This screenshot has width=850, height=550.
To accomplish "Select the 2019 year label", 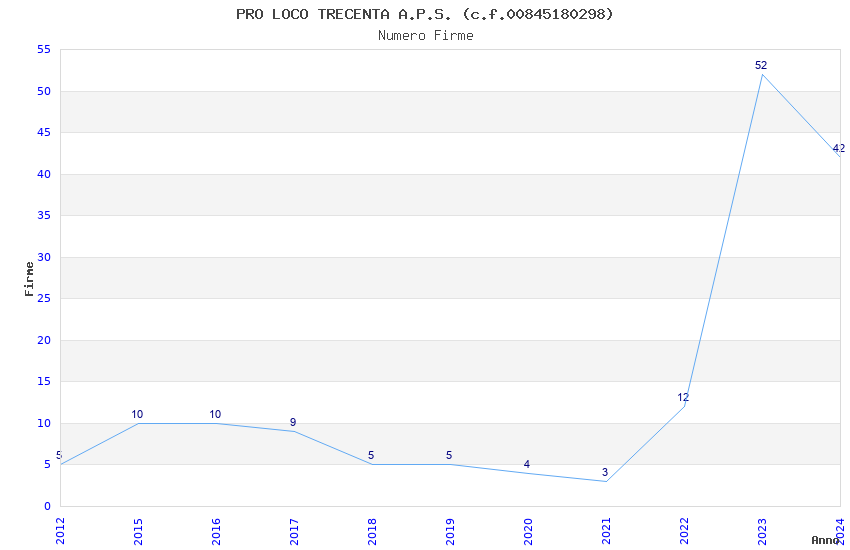I will point(450,531).
